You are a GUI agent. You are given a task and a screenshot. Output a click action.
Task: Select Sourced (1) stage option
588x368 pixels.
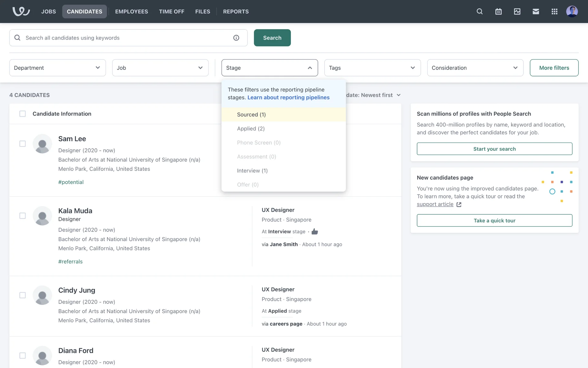pos(251,114)
